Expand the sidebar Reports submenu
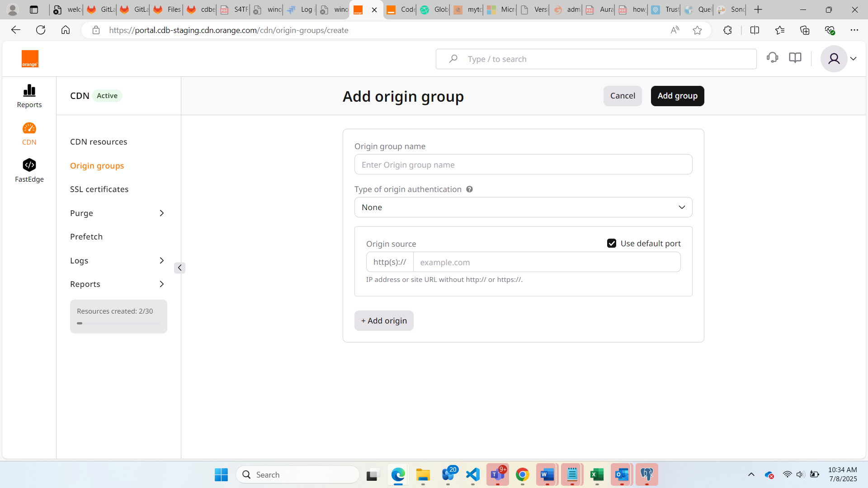The height and width of the screenshot is (488, 868). click(161, 284)
